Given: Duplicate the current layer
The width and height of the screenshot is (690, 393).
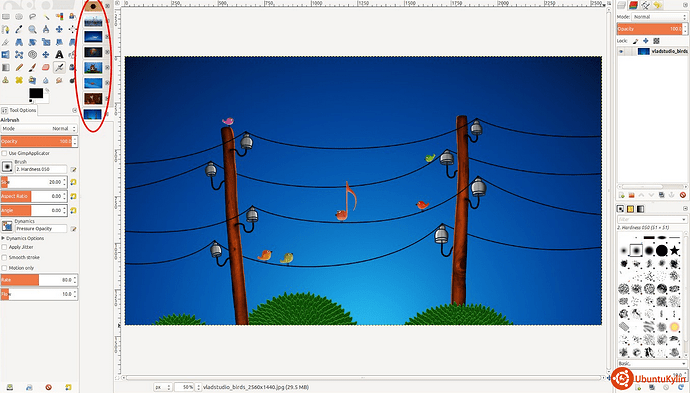Looking at the screenshot, I should tap(661, 195).
